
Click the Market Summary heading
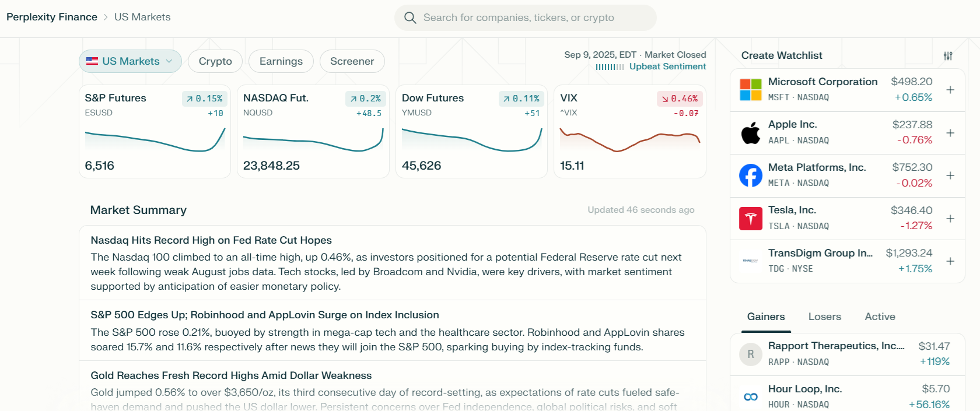[x=138, y=210]
